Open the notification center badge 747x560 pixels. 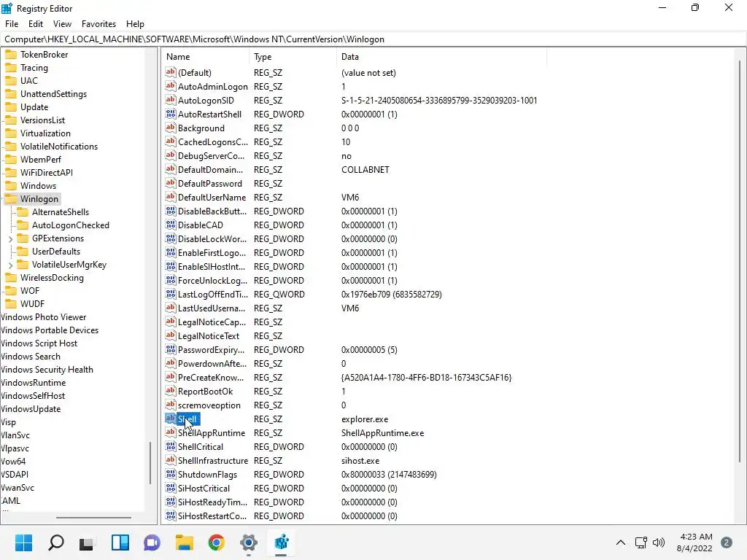(x=726, y=542)
